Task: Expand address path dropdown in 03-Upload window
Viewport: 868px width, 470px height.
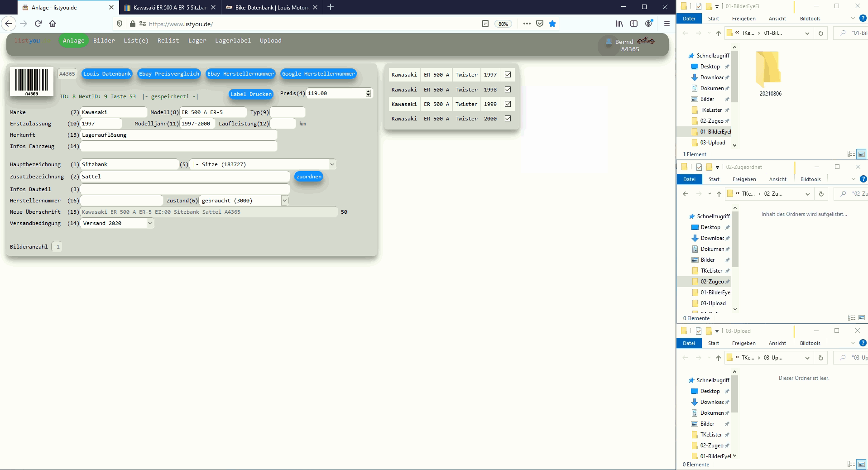Action: 807,358
